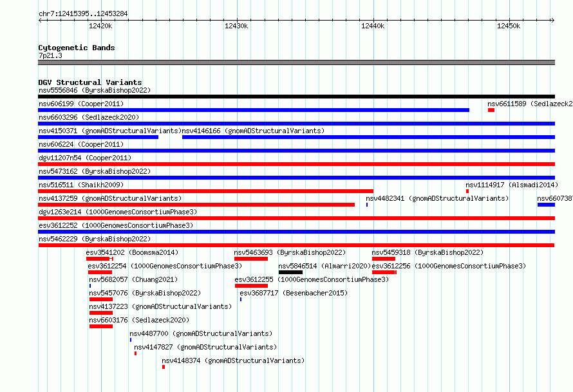
Task: Click the DGV Structural Variants track title
Action: click(x=90, y=82)
